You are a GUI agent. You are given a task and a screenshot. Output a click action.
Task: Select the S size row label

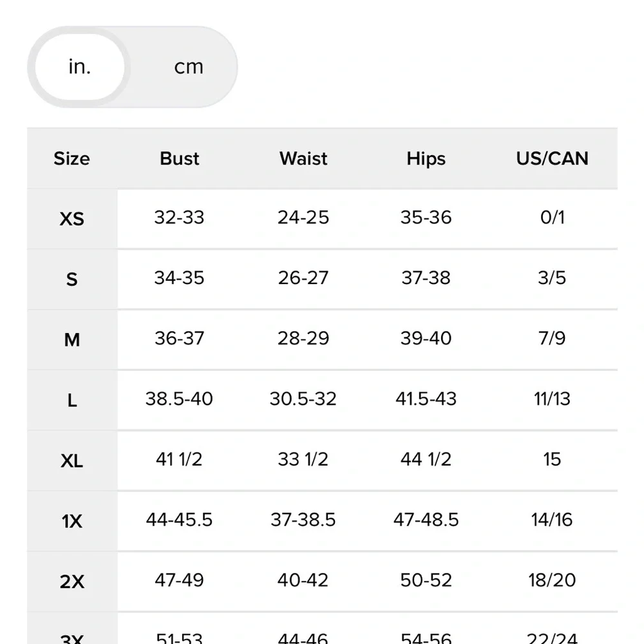click(72, 279)
